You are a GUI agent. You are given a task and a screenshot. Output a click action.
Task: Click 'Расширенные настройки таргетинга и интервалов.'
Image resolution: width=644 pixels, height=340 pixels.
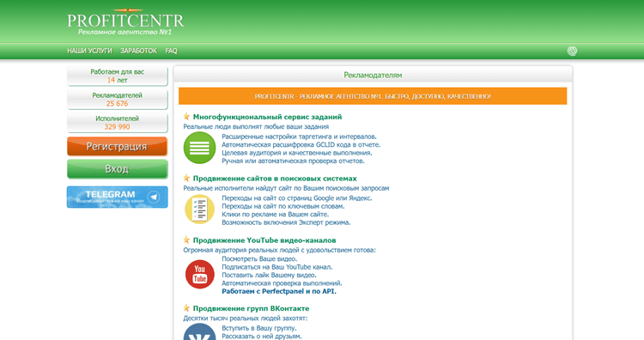pos(299,137)
